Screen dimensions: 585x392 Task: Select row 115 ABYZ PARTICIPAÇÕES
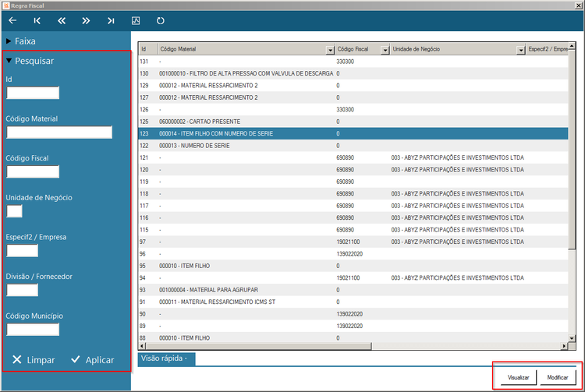[353, 230]
